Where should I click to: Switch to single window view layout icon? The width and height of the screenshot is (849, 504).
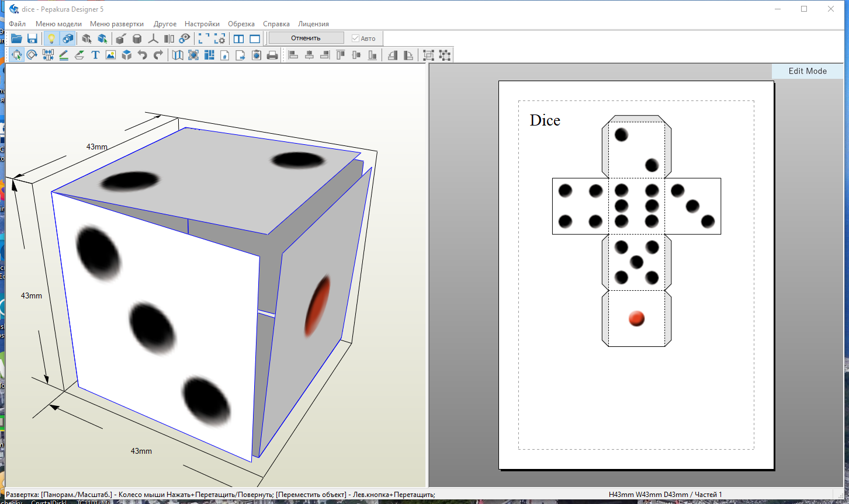[255, 39]
